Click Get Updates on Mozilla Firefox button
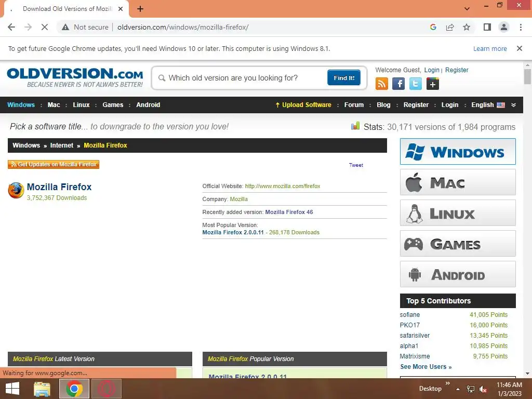532x399 pixels. tap(54, 164)
